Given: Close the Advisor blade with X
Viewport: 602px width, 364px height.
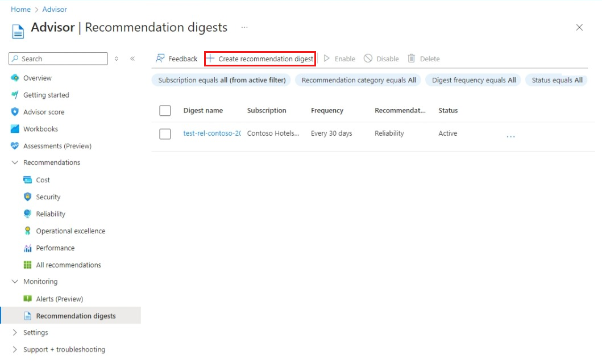Looking at the screenshot, I should point(579,27).
